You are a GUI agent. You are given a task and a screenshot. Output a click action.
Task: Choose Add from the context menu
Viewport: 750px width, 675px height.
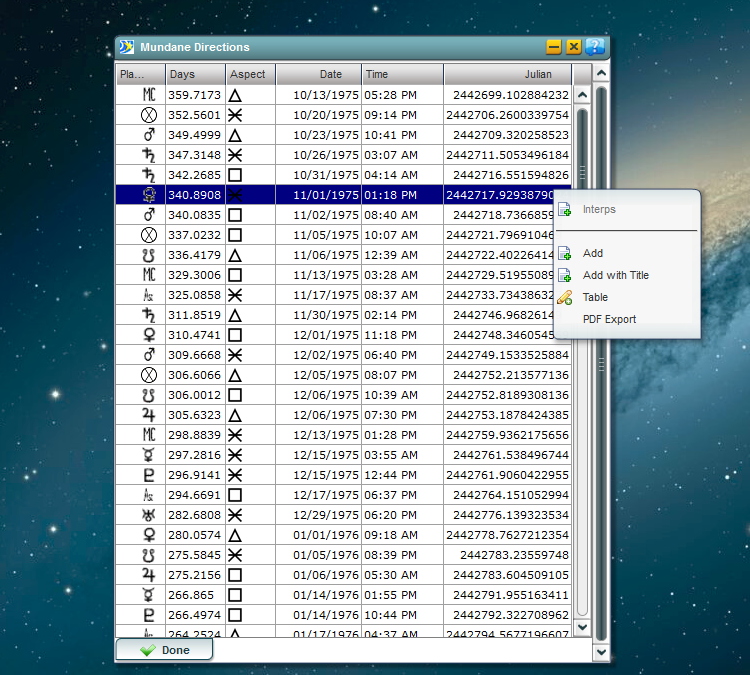(593, 253)
